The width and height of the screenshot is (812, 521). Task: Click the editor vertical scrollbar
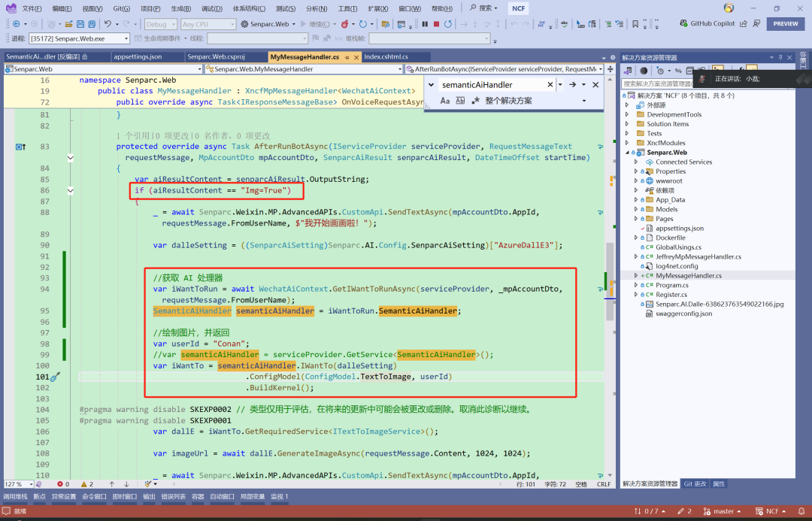(x=610, y=280)
